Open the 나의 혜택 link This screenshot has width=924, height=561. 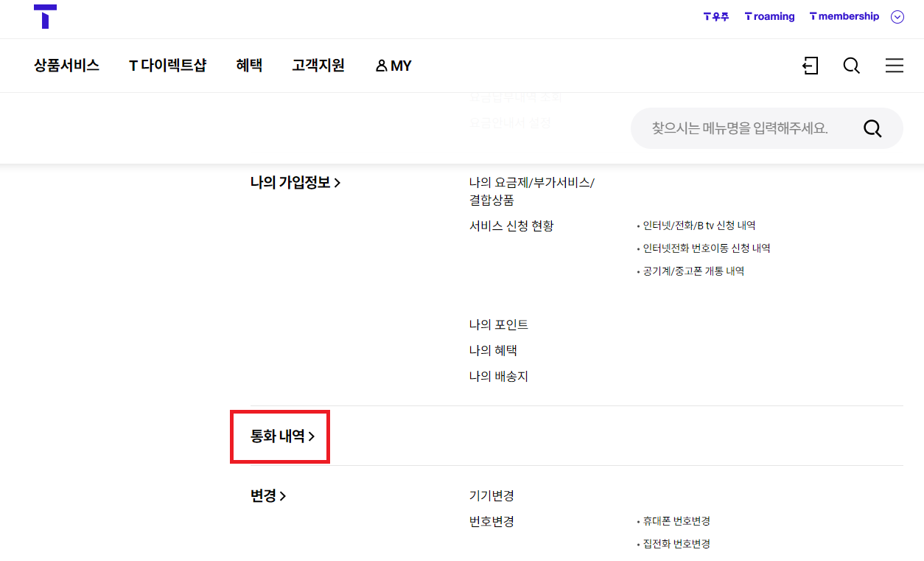tap(492, 349)
